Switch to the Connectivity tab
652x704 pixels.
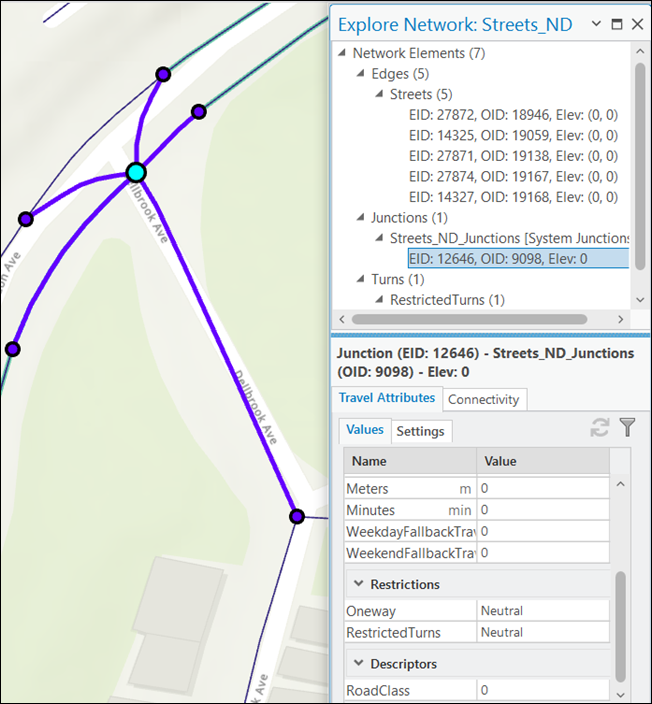pyautogui.click(x=483, y=399)
